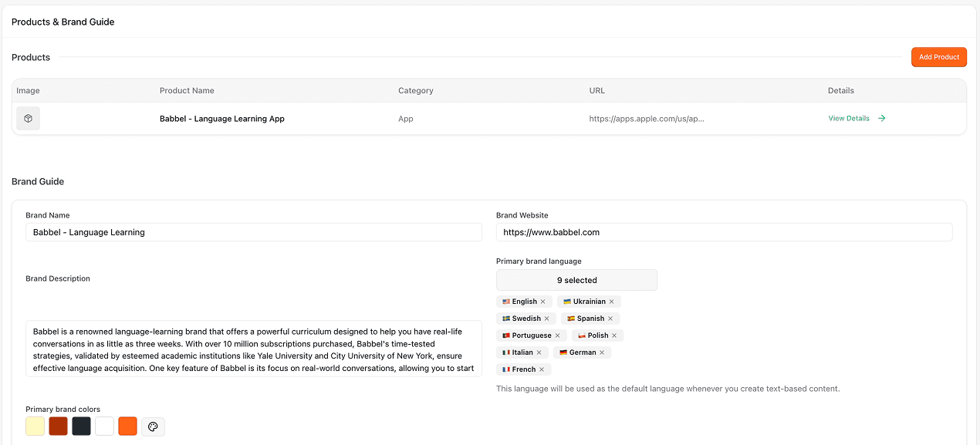Open the '9 selected' language dropdown
The image size is (980, 445).
pos(576,280)
